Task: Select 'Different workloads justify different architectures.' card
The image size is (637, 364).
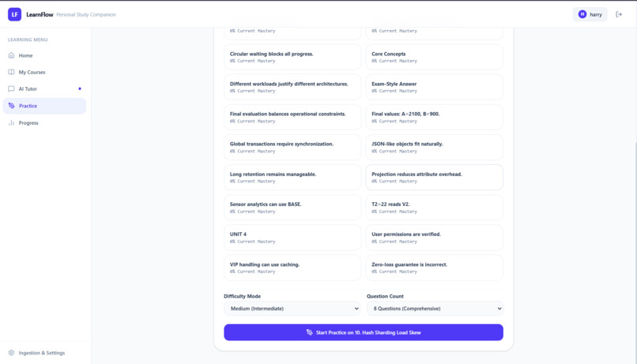Action: pyautogui.click(x=292, y=87)
